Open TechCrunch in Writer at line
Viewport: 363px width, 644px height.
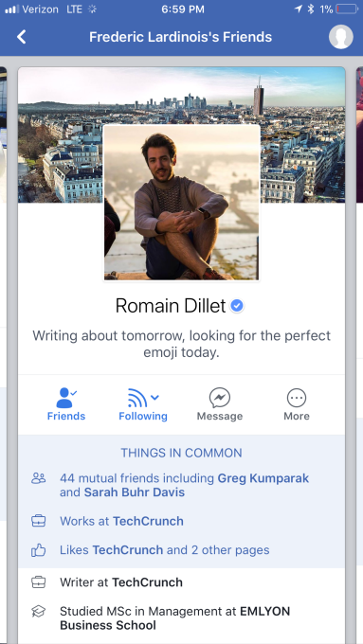click(x=147, y=582)
